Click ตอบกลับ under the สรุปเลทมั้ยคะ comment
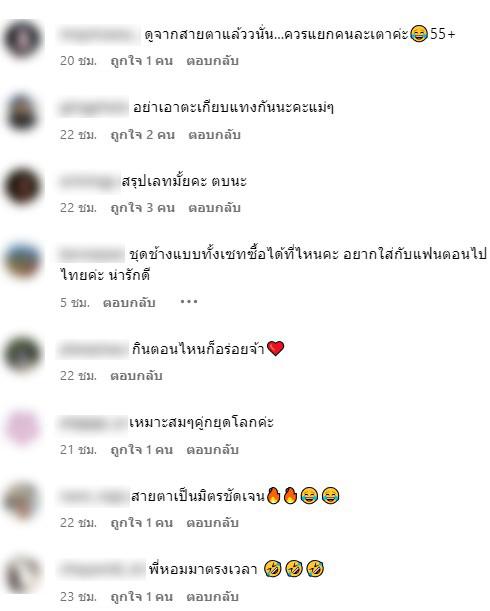 tap(214, 208)
